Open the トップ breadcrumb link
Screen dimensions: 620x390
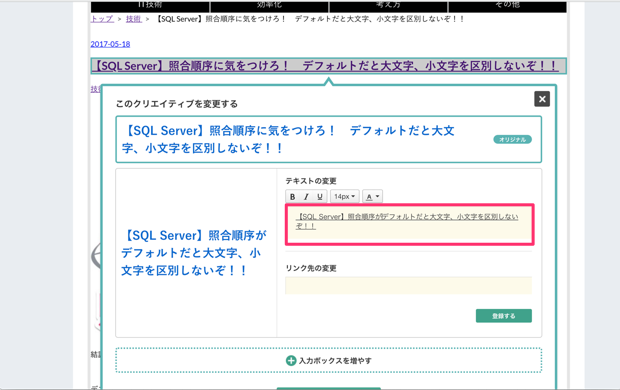point(102,19)
